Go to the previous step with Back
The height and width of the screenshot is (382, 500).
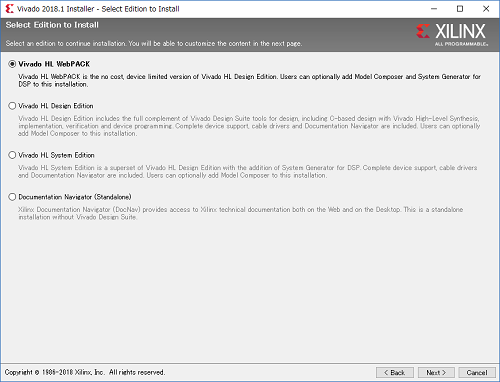[395, 373]
